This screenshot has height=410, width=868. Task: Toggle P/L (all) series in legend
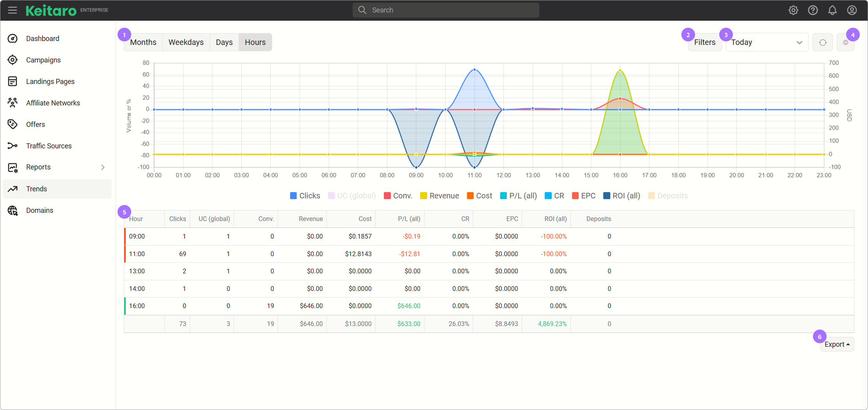coord(519,196)
